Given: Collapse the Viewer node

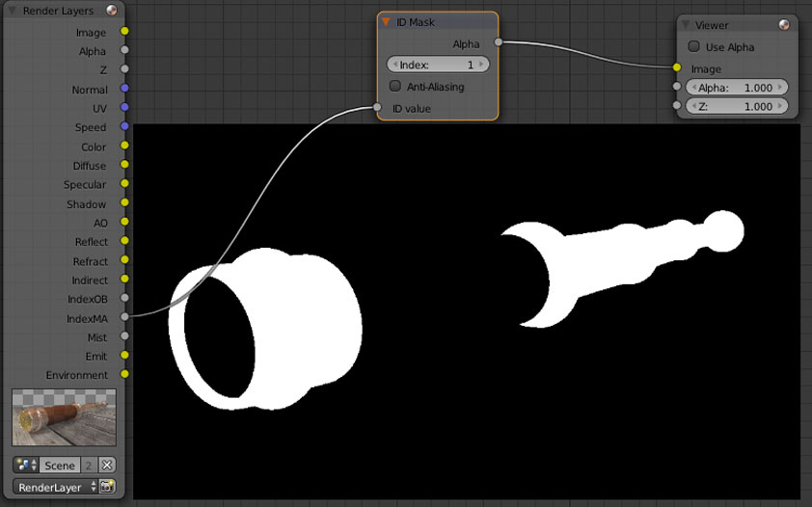Looking at the screenshot, I should 686,24.
